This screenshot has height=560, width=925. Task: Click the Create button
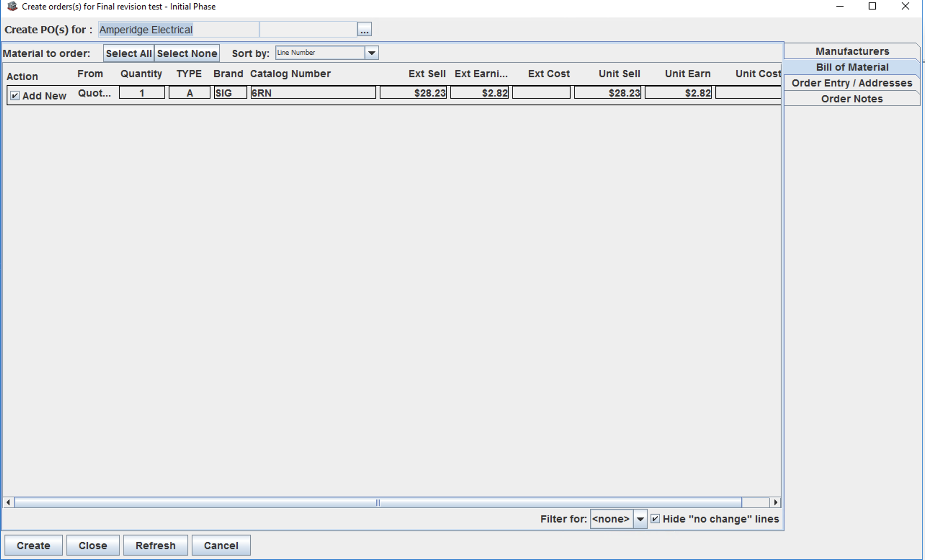[33, 545]
